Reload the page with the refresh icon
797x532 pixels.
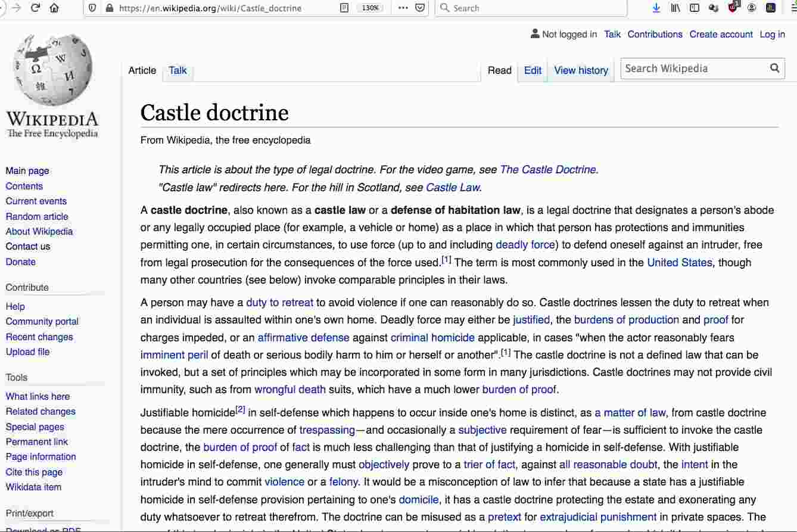coord(35,8)
